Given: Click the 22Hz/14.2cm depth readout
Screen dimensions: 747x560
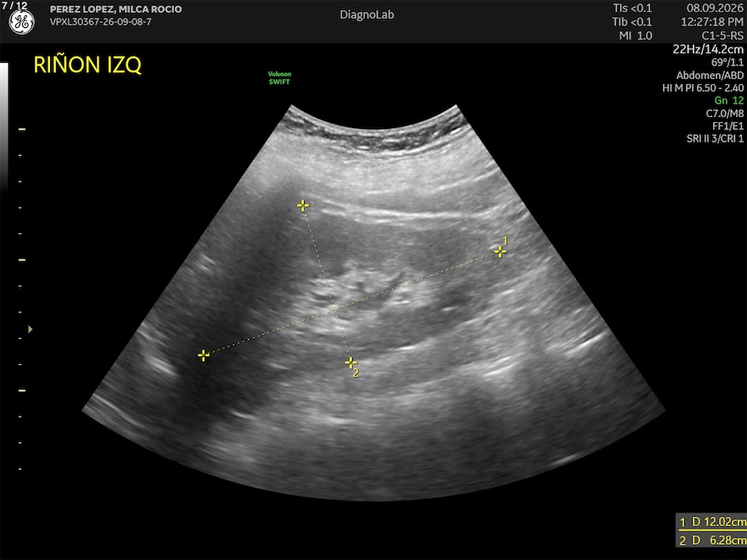Looking at the screenshot, I should [x=708, y=49].
